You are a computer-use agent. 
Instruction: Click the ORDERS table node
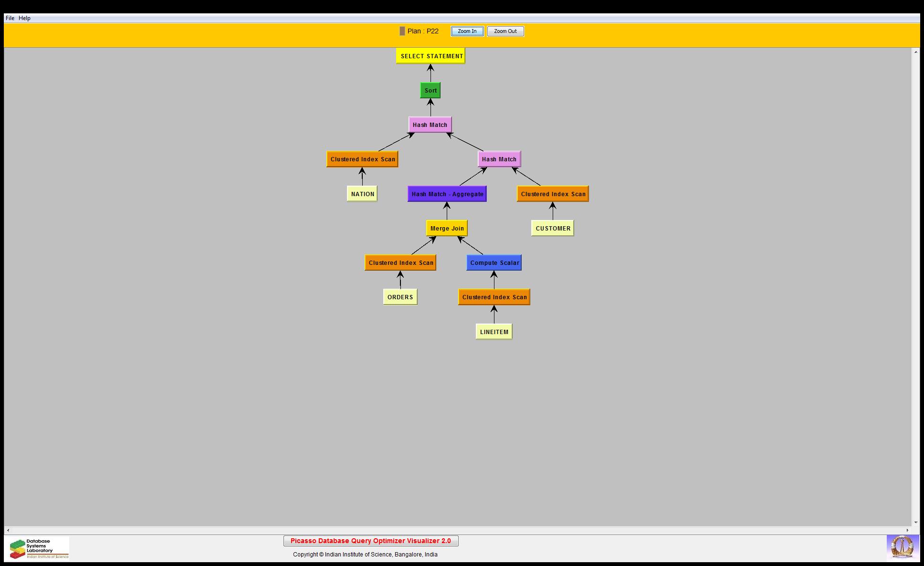click(400, 297)
